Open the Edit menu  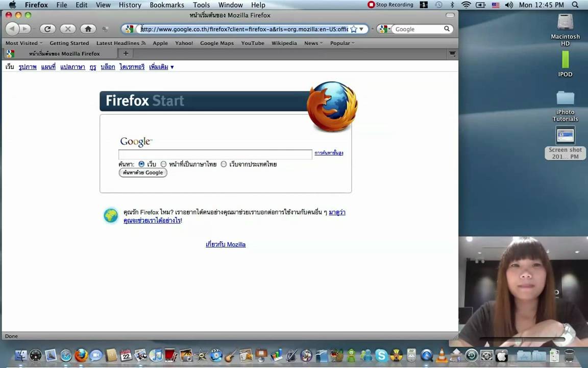pyautogui.click(x=81, y=5)
